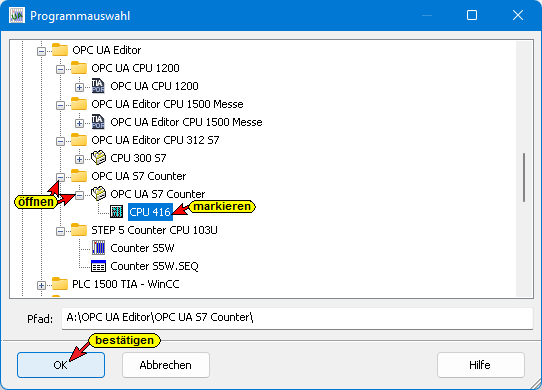542x390 pixels.
Task: Select the PLC 1500 TIA - WinCC label
Action: pos(126,284)
